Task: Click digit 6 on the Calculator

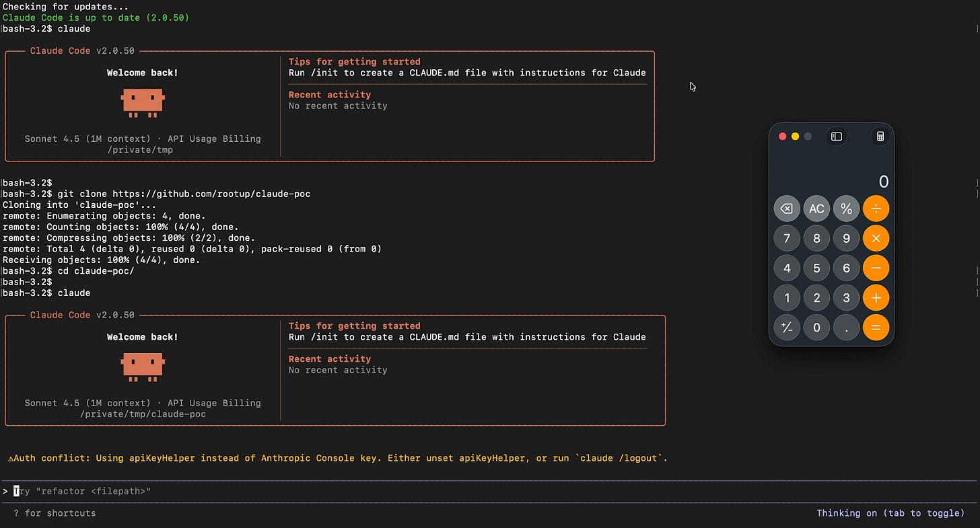Action: click(846, 268)
